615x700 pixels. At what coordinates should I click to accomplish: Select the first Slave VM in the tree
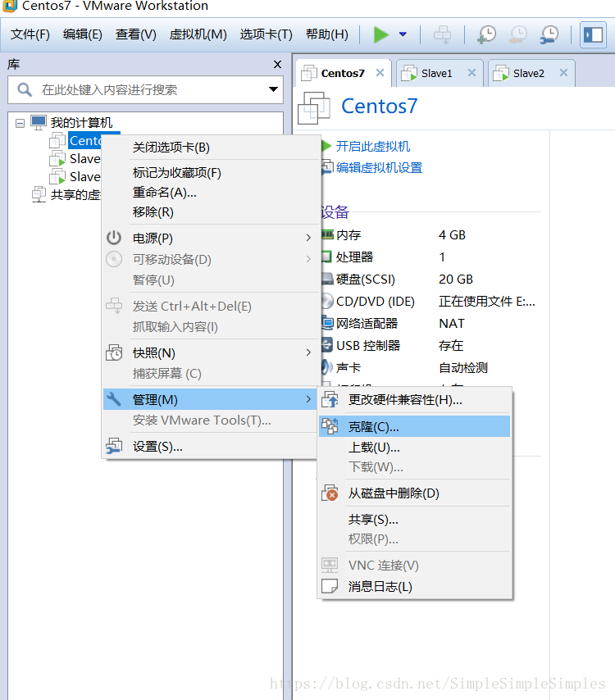click(x=84, y=158)
